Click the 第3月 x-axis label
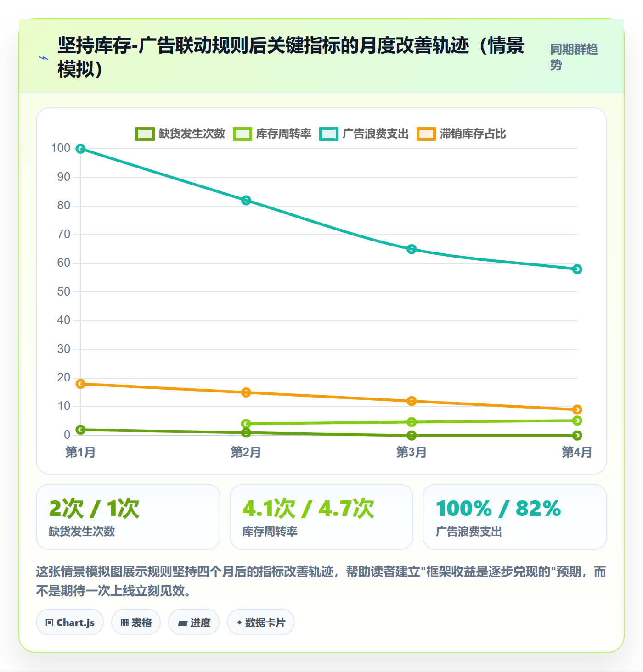Screen dimensions: 643x672 [412, 453]
